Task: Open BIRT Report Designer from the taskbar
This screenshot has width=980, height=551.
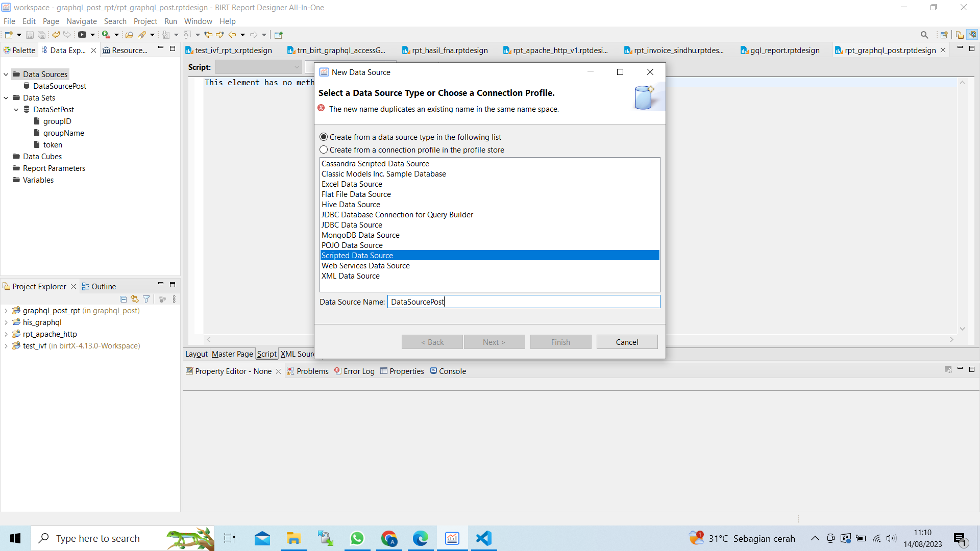Action: tap(452, 538)
